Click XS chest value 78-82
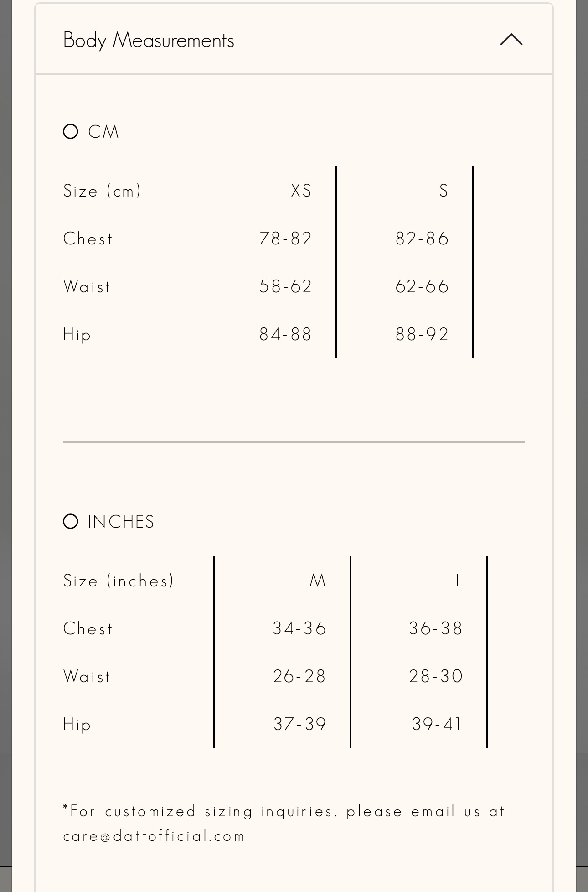Image resolution: width=588 pixels, height=892 pixels. [x=285, y=239]
